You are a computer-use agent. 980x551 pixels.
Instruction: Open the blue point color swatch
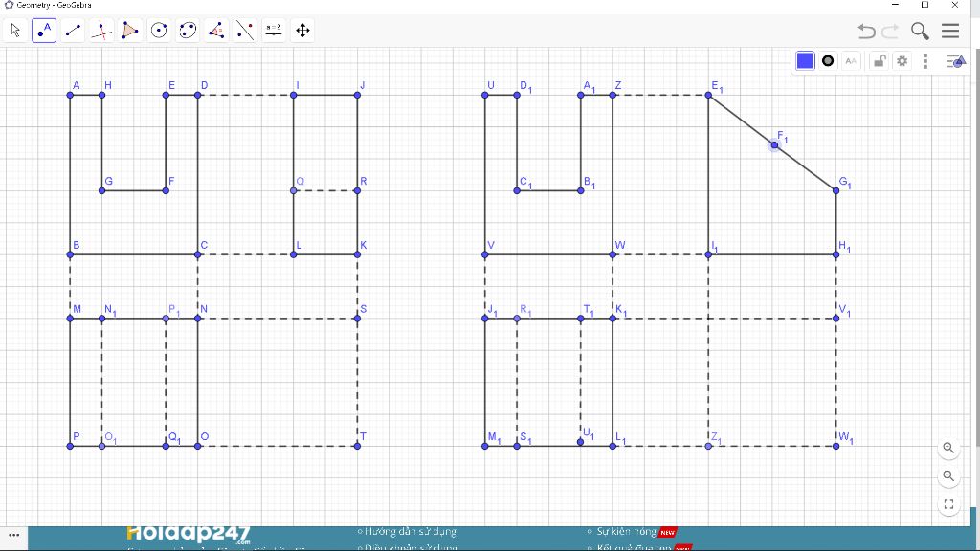pyautogui.click(x=805, y=60)
